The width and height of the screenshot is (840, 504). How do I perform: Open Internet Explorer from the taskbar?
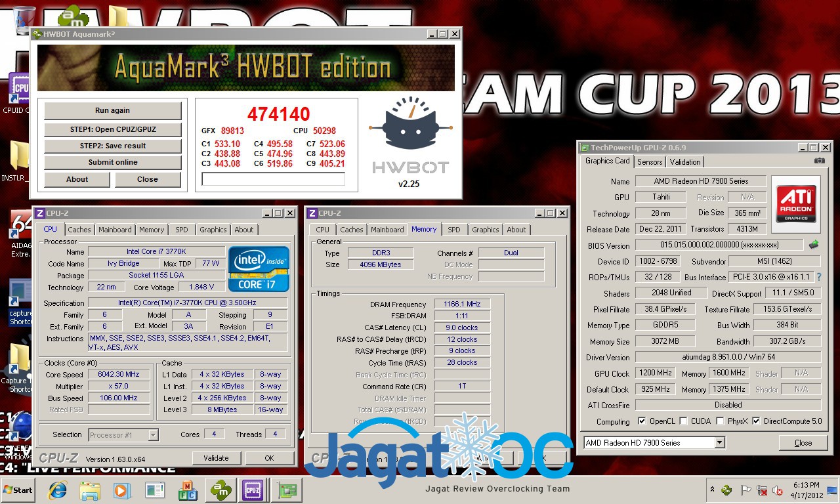(x=57, y=490)
